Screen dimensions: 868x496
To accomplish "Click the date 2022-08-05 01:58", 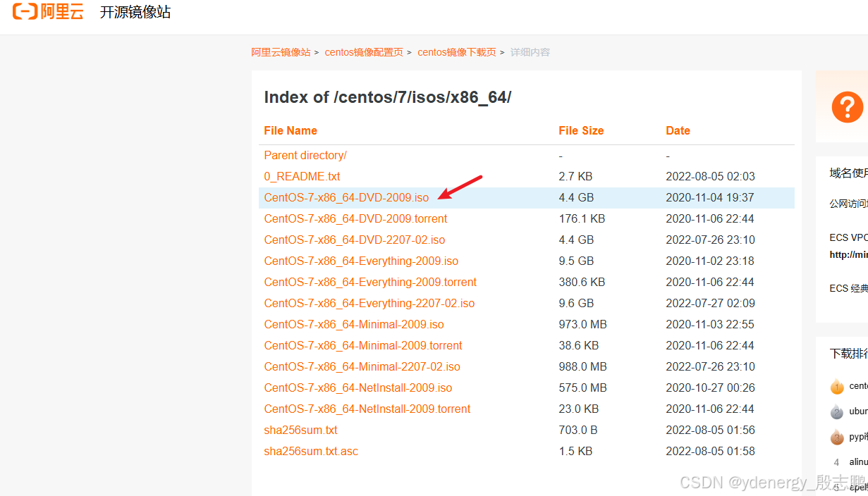I will tap(710, 451).
